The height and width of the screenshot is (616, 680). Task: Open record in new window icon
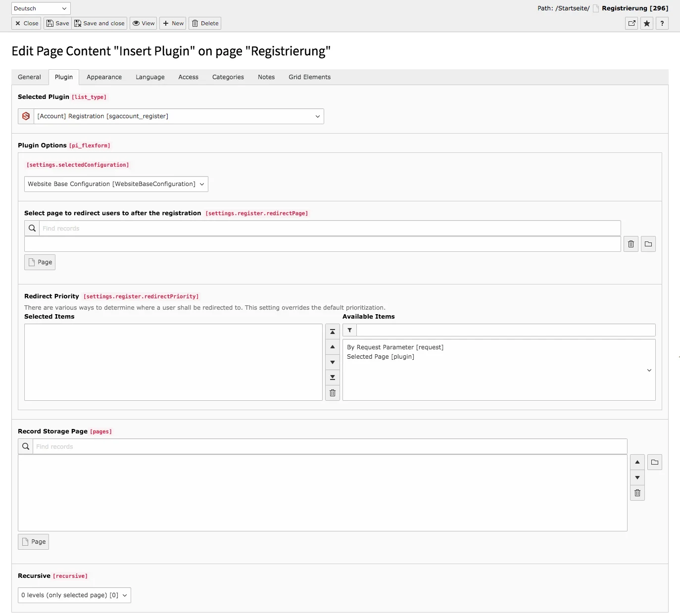[631, 23]
